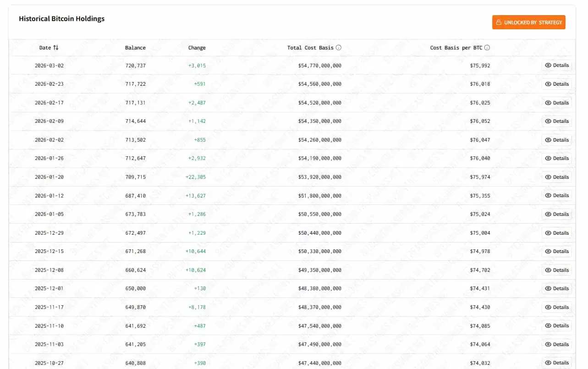Viewport: 588px width, 369px height.
Task: Open Details for the 2026-02-23 entry
Action: pyautogui.click(x=556, y=84)
